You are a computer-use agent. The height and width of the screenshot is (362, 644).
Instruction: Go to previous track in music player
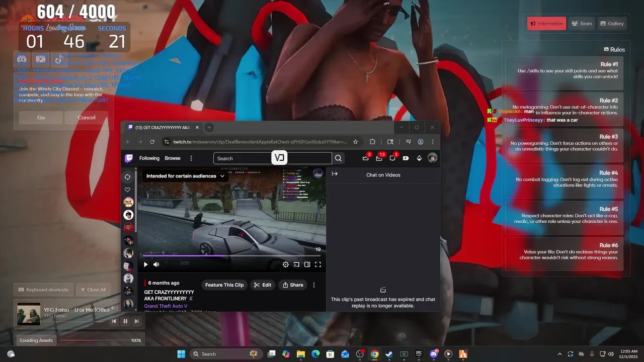point(114,321)
